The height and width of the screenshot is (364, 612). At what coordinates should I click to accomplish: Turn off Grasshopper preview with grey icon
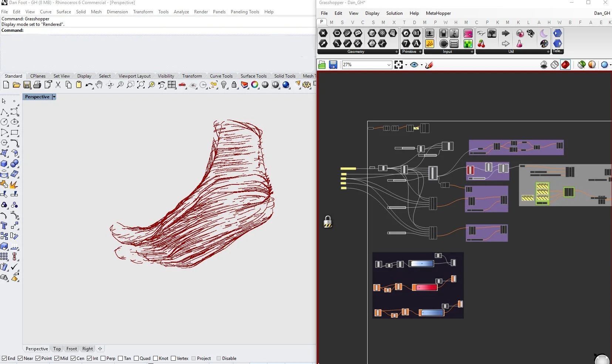coord(544,65)
